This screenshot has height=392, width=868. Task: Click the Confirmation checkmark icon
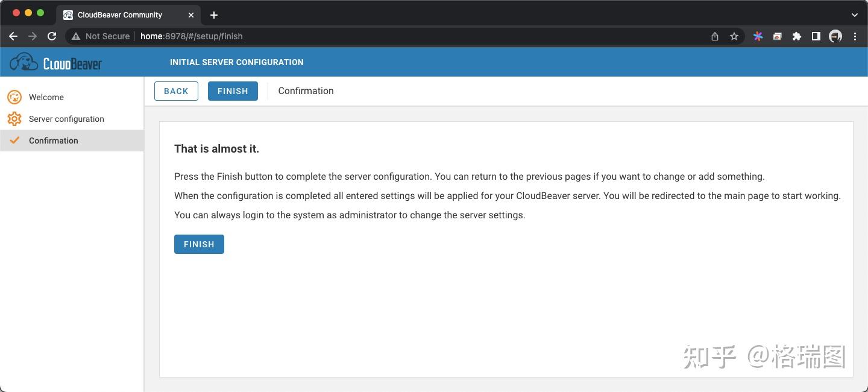pos(14,141)
